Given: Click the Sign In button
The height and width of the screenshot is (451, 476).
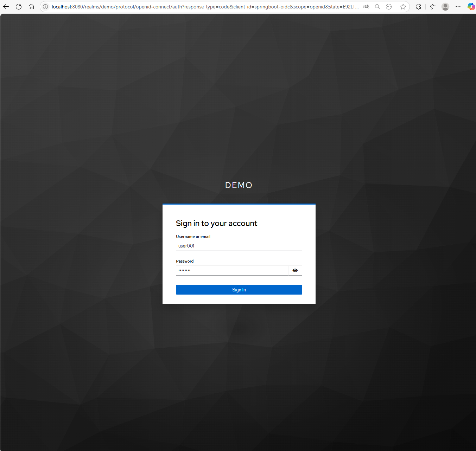Looking at the screenshot, I should [239, 290].
